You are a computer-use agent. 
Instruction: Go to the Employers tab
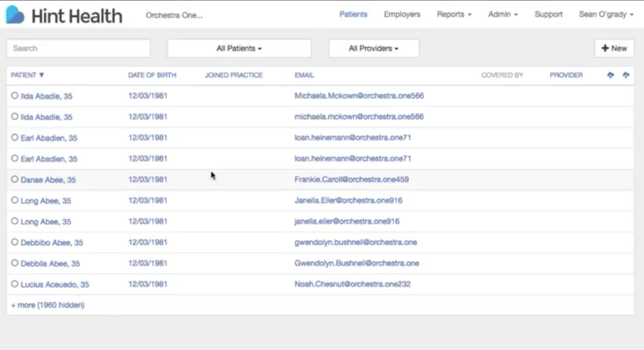pyautogui.click(x=402, y=15)
